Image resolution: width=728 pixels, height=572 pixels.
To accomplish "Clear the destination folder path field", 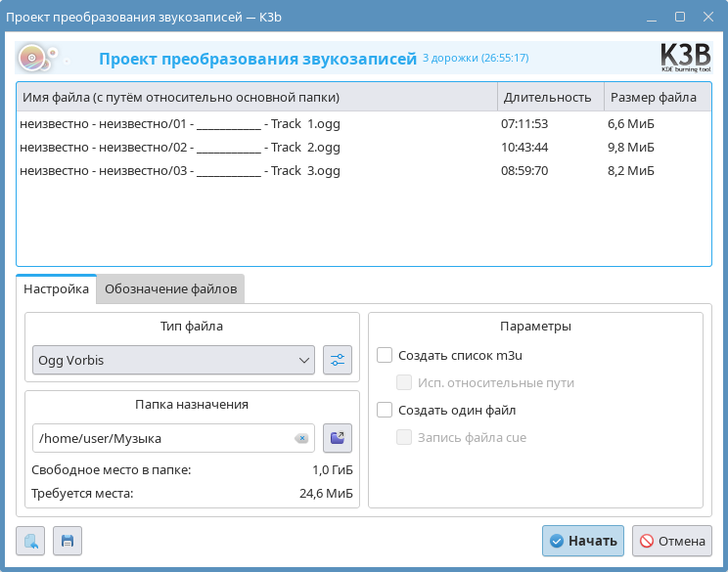I will 301,438.
